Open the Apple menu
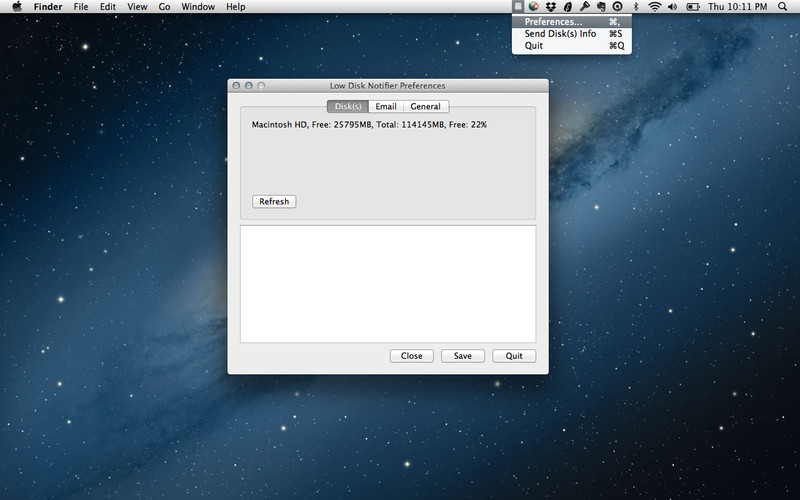The width and height of the screenshot is (800, 500). pos(17,7)
